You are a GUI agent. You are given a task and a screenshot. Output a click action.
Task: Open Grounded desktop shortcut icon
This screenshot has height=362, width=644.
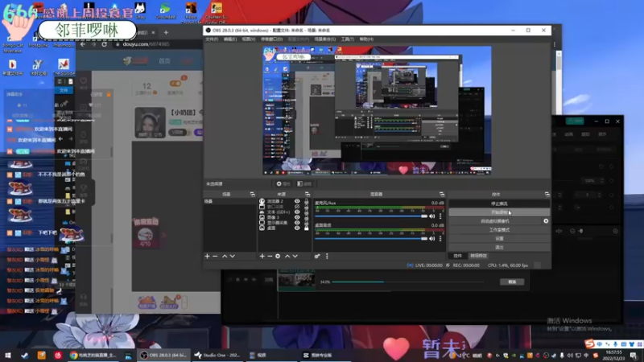[x=166, y=10]
